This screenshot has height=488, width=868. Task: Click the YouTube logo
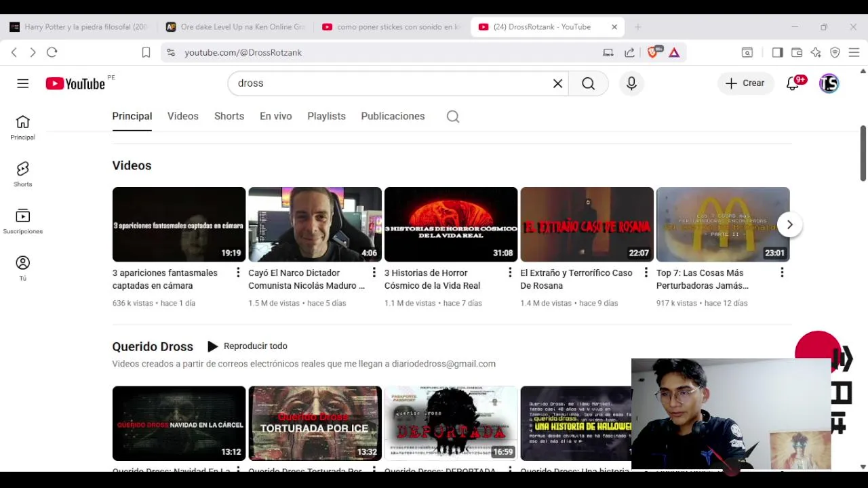(x=75, y=83)
